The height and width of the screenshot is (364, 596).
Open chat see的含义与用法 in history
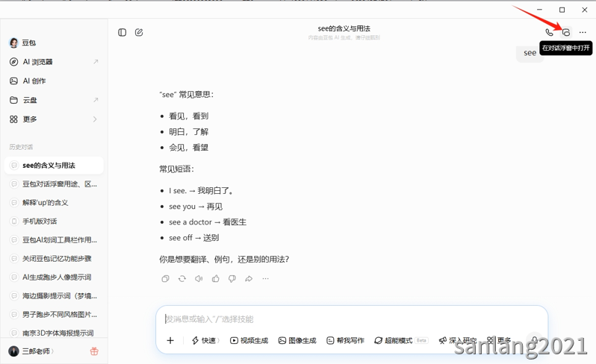tap(54, 166)
